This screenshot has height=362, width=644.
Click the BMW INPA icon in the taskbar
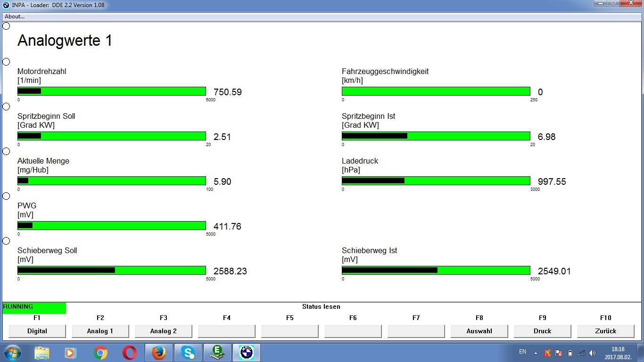pyautogui.click(x=247, y=353)
